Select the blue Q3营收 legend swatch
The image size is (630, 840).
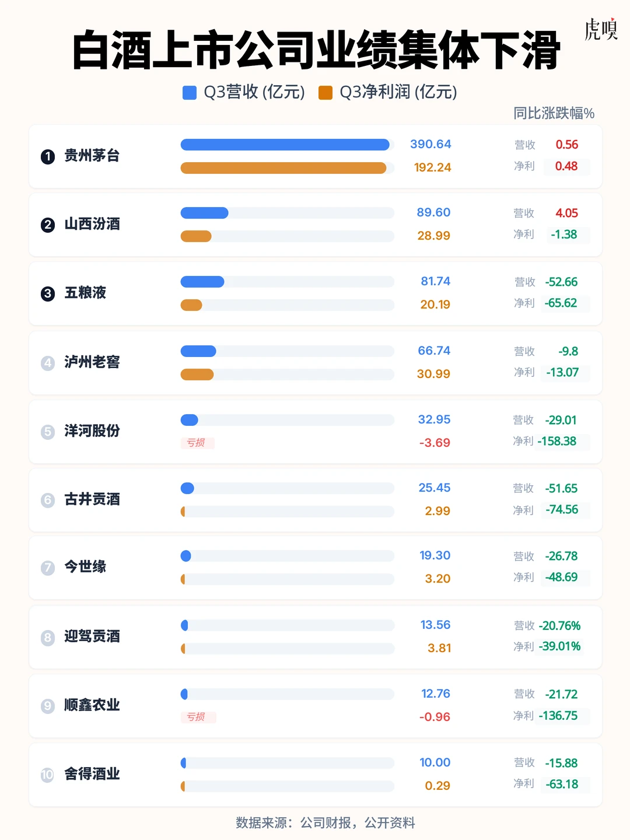[x=188, y=92]
